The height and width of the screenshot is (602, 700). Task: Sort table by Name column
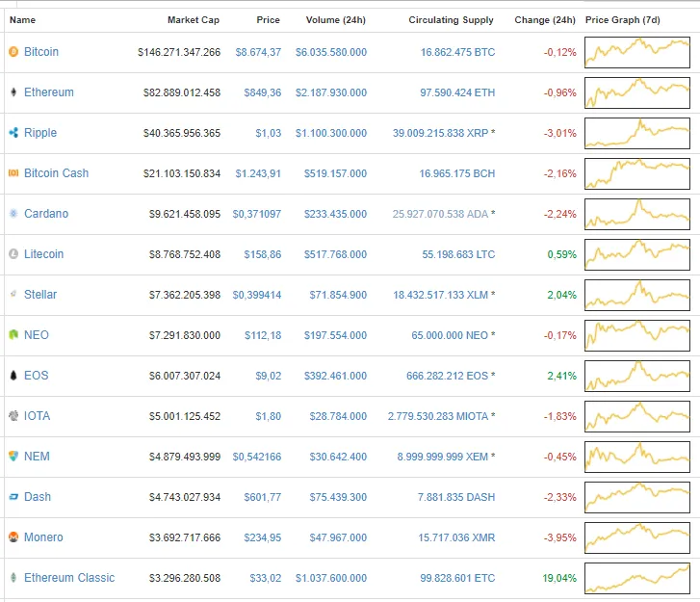click(22, 20)
